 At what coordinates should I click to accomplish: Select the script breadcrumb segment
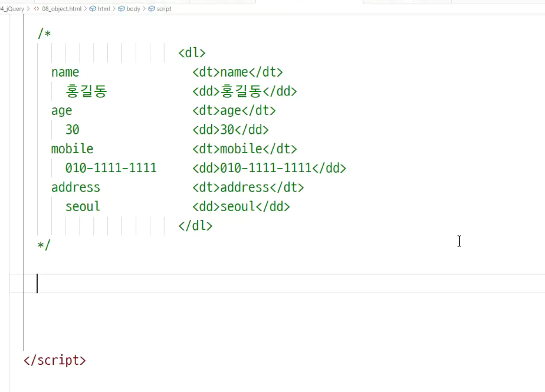(x=164, y=9)
